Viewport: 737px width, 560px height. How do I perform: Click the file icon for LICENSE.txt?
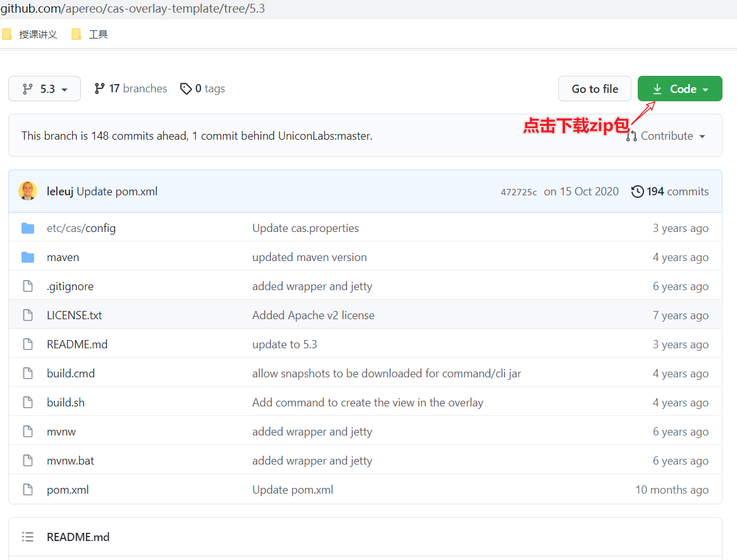[x=28, y=315]
